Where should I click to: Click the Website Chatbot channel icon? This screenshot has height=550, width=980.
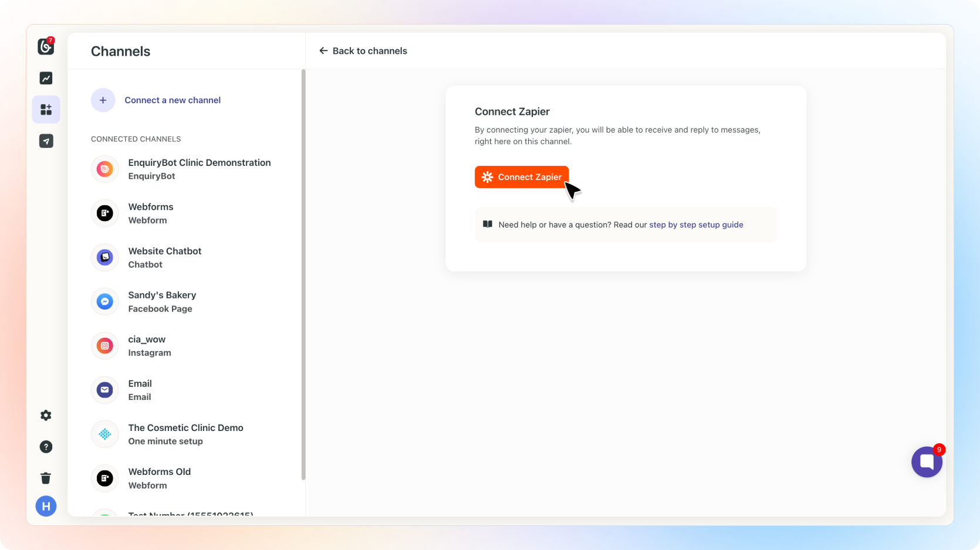pos(105,257)
